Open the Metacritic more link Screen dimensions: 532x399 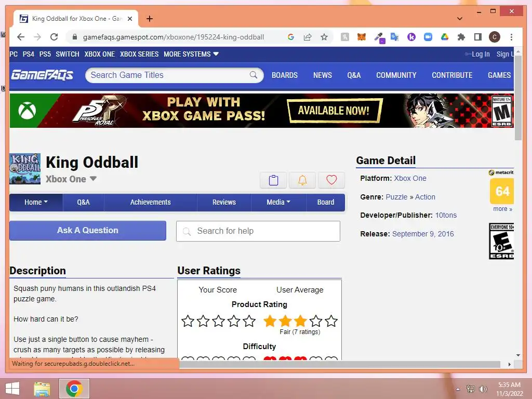pyautogui.click(x=502, y=209)
